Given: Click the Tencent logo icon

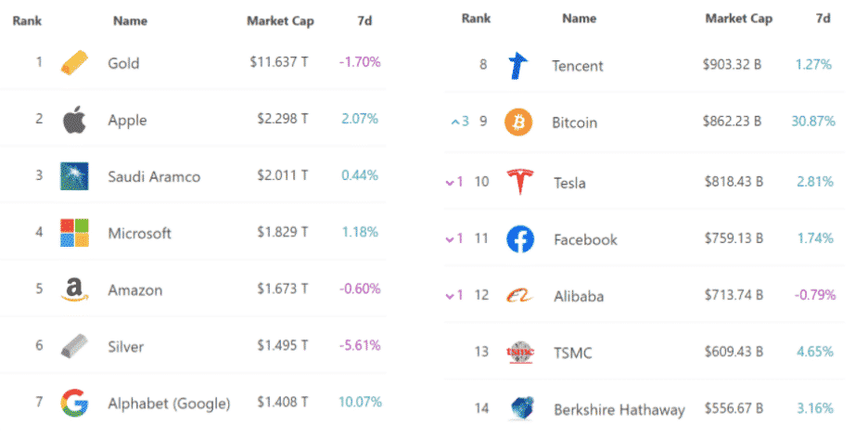Looking at the screenshot, I should [518, 65].
